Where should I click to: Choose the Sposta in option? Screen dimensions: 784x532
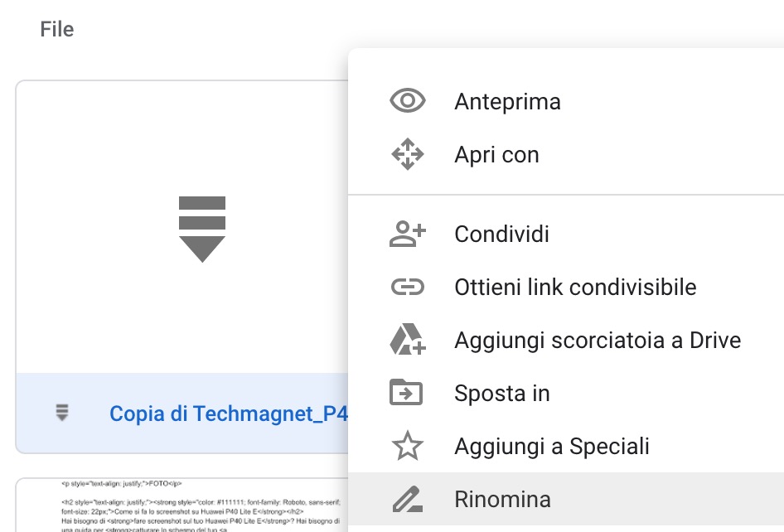coord(501,394)
